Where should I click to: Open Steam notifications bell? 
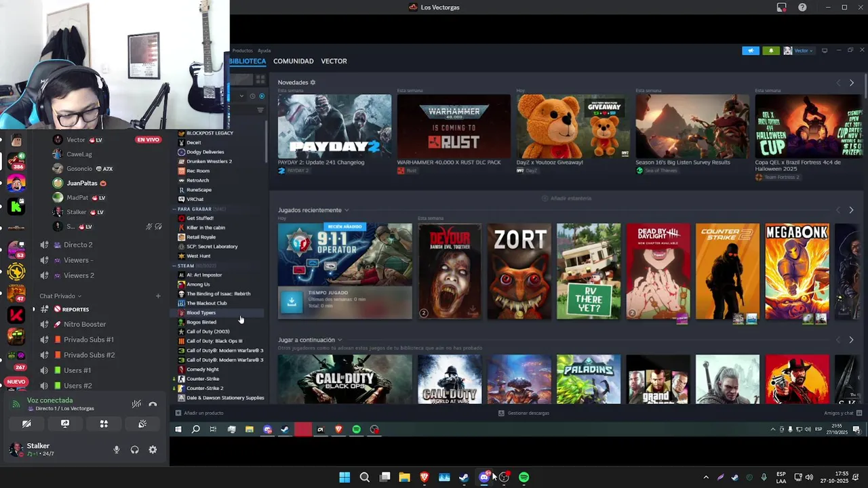[x=770, y=51]
